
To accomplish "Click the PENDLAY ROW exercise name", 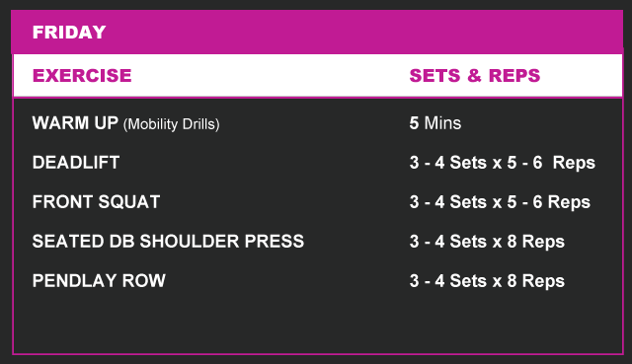I will (x=99, y=281).
